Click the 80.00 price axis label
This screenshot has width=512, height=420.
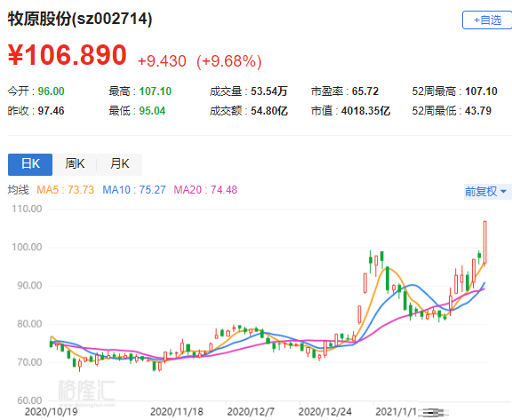click(29, 324)
